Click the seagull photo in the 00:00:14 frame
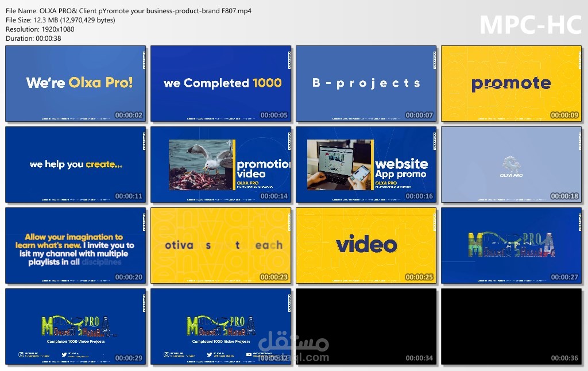 click(201, 165)
